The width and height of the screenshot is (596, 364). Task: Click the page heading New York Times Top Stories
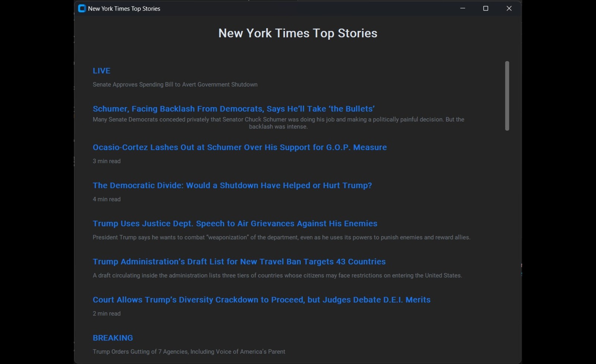(298, 33)
